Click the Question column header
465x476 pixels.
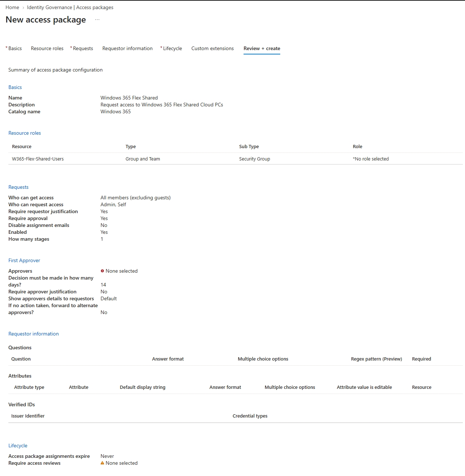click(x=21, y=359)
